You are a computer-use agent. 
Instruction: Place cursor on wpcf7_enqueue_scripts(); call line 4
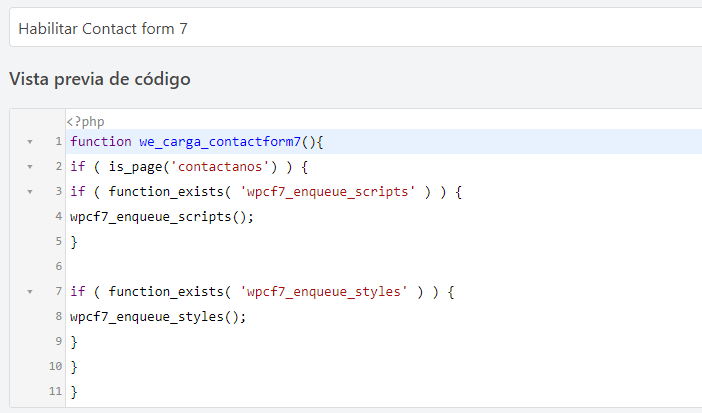pyautogui.click(x=162, y=217)
